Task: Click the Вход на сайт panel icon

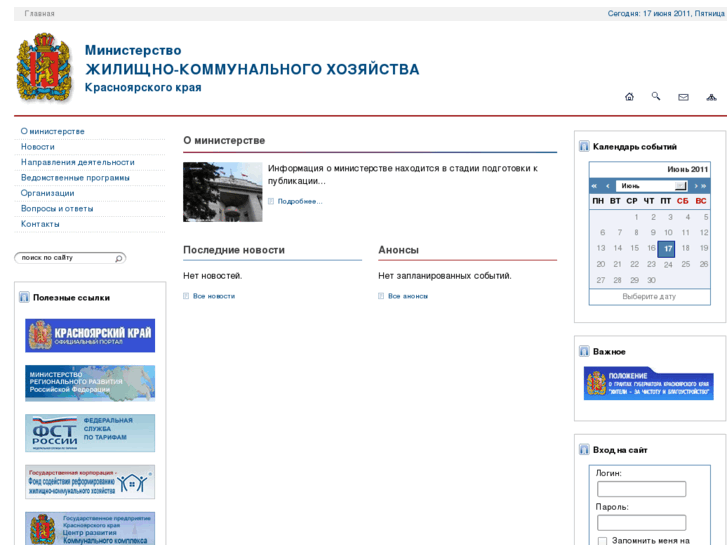Action: point(584,449)
